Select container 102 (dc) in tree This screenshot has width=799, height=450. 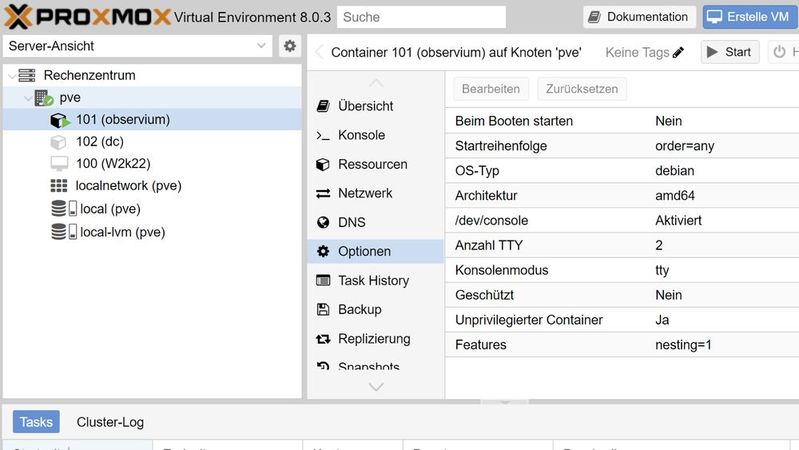pos(99,142)
